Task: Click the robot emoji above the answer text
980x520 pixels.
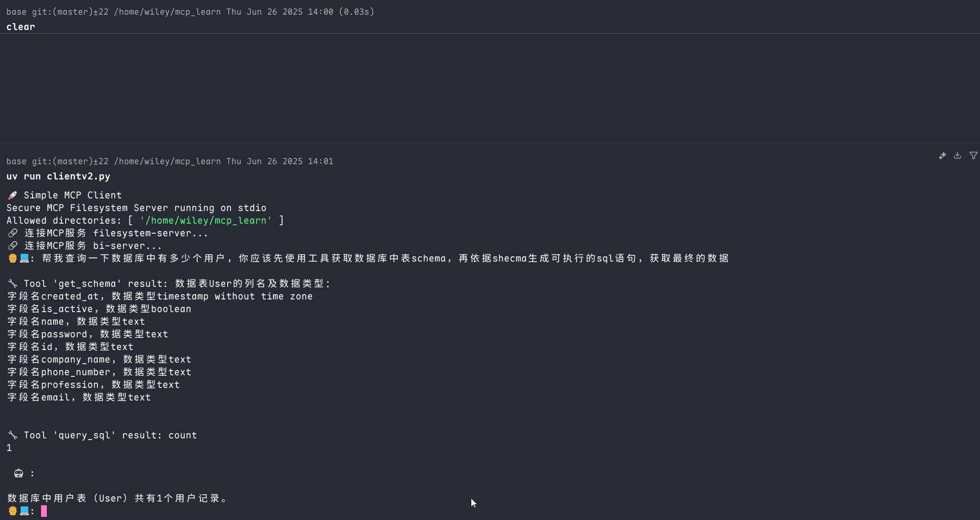Action: 17,473
